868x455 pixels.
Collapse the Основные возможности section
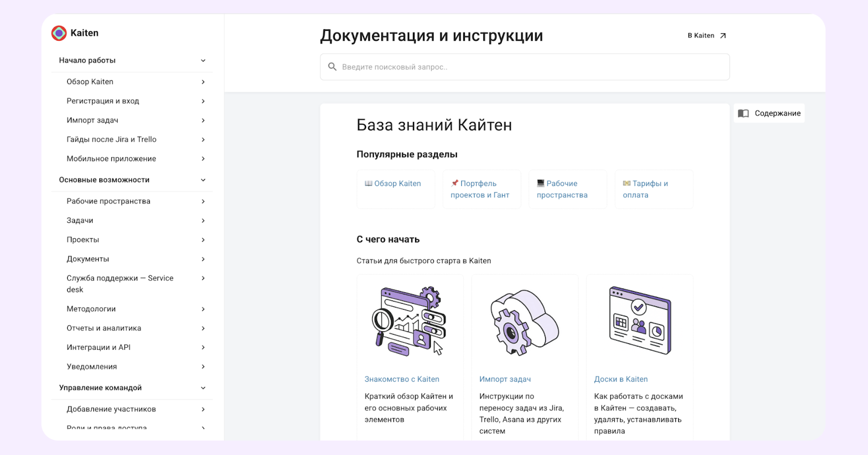click(x=203, y=180)
